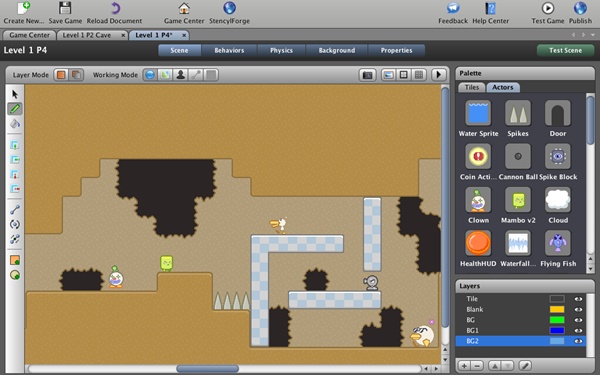Viewport: 600px width, 375px height.
Task: Select the stick joint tool
Action: [15, 210]
